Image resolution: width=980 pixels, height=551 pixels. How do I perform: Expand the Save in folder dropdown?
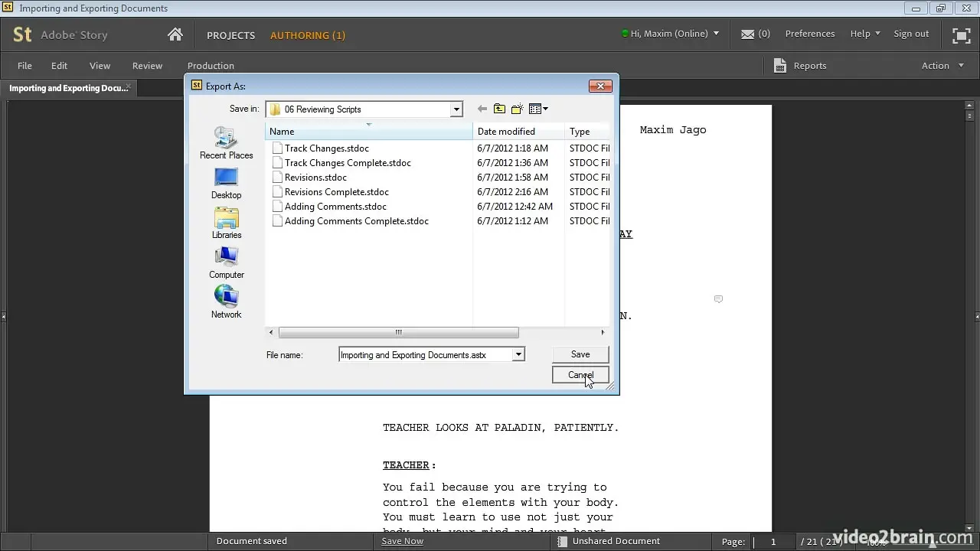click(456, 109)
